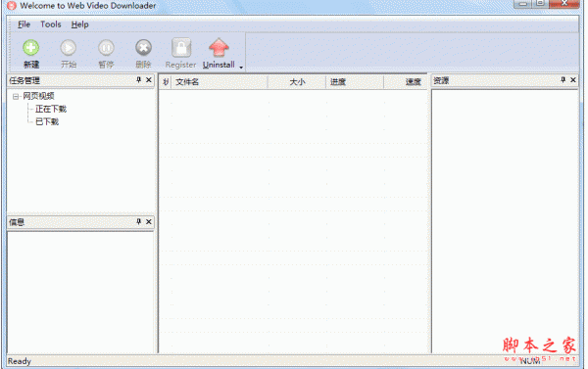The height and width of the screenshot is (369, 588).
Task: Click the green 新建 (New) toolbar icon
Action: point(30,48)
